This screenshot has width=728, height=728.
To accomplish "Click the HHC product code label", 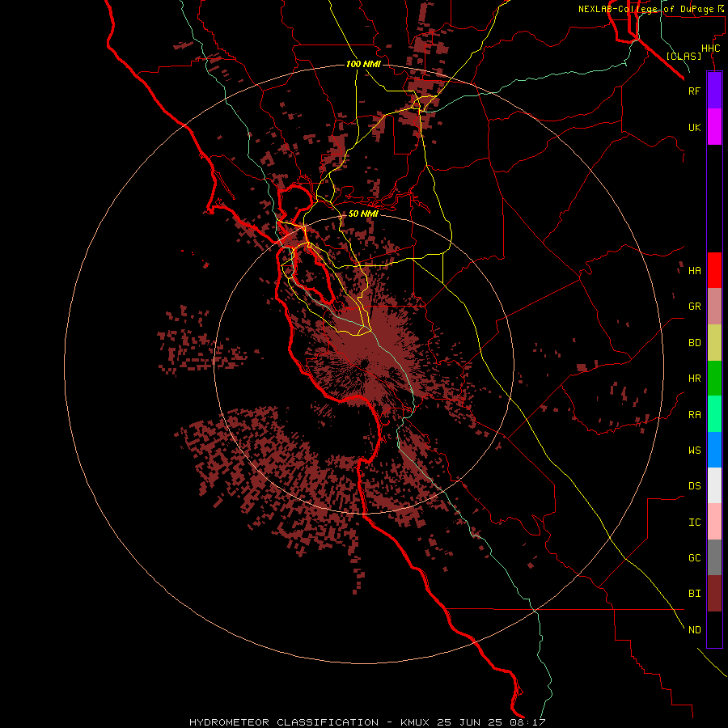I will [710, 49].
